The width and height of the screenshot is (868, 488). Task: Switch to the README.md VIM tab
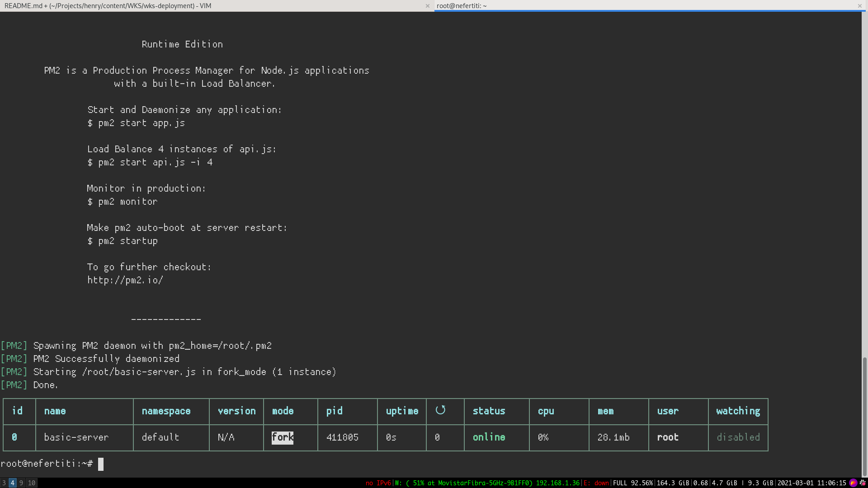pos(108,6)
